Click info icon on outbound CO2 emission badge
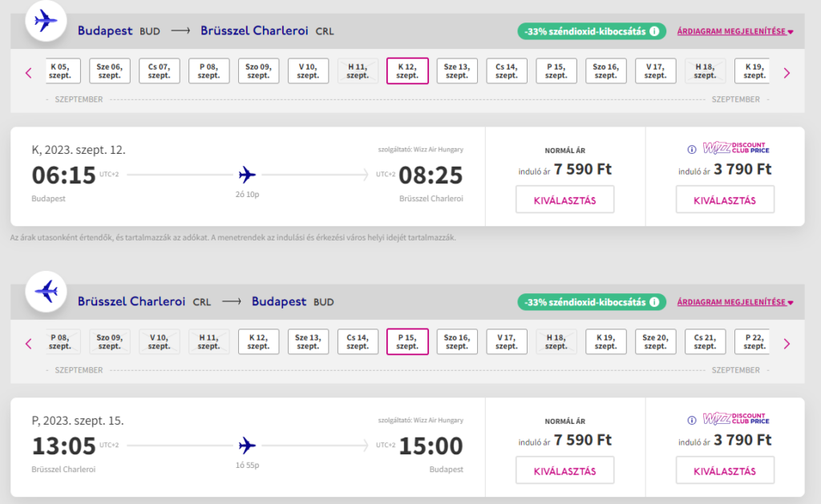Image resolution: width=821 pixels, height=504 pixels. pos(654,32)
